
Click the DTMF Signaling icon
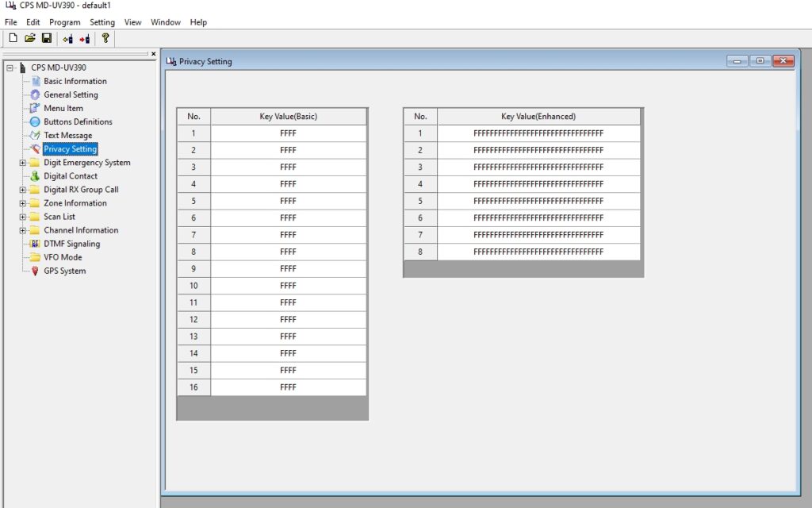pyautogui.click(x=70, y=244)
